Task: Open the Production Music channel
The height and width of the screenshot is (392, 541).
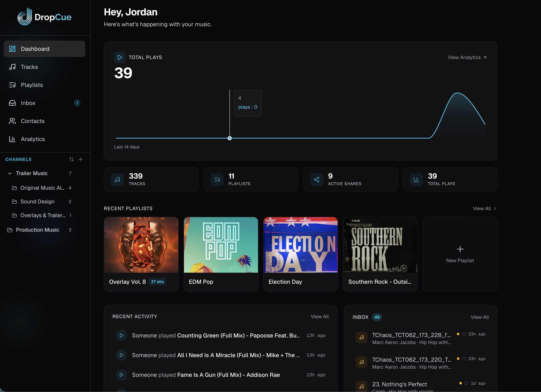Action: 38,230
